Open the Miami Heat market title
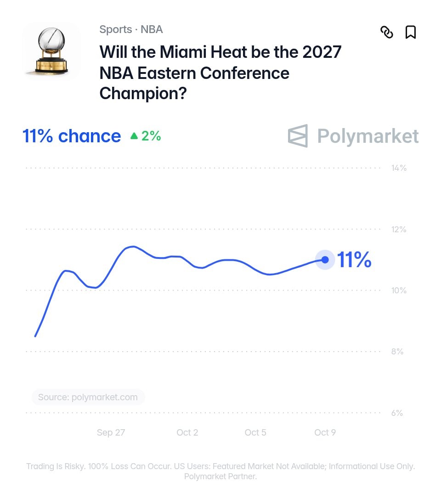The image size is (441, 504). pyautogui.click(x=220, y=73)
